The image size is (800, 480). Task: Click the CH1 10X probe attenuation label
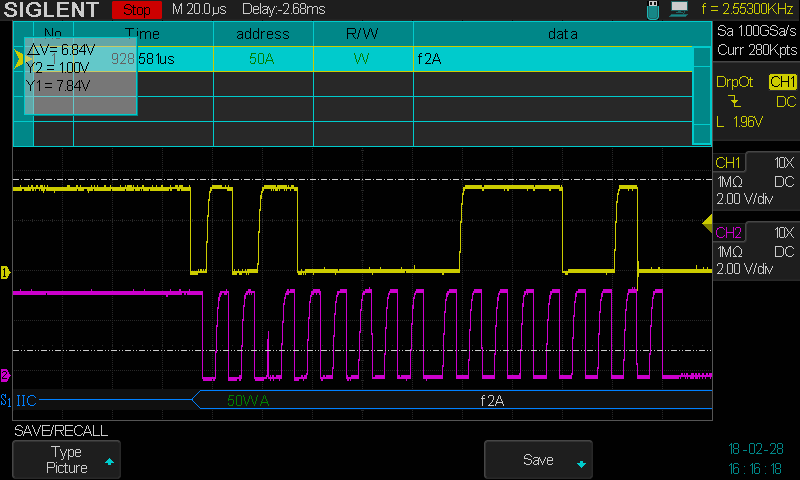click(784, 163)
